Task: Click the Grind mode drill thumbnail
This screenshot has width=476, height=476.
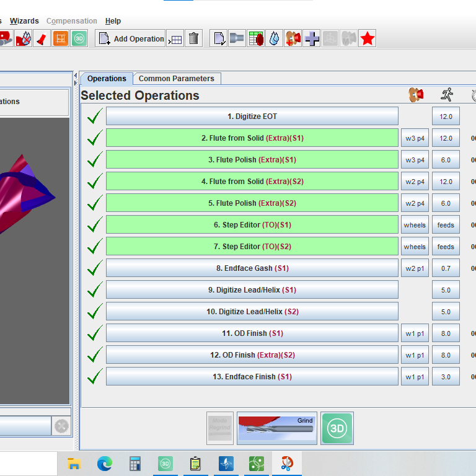Action: point(276,428)
